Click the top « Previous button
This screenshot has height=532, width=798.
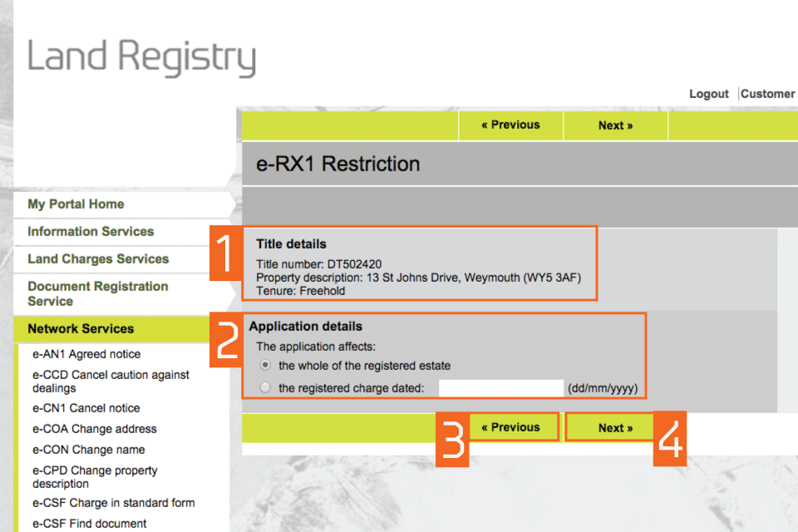[510, 126]
